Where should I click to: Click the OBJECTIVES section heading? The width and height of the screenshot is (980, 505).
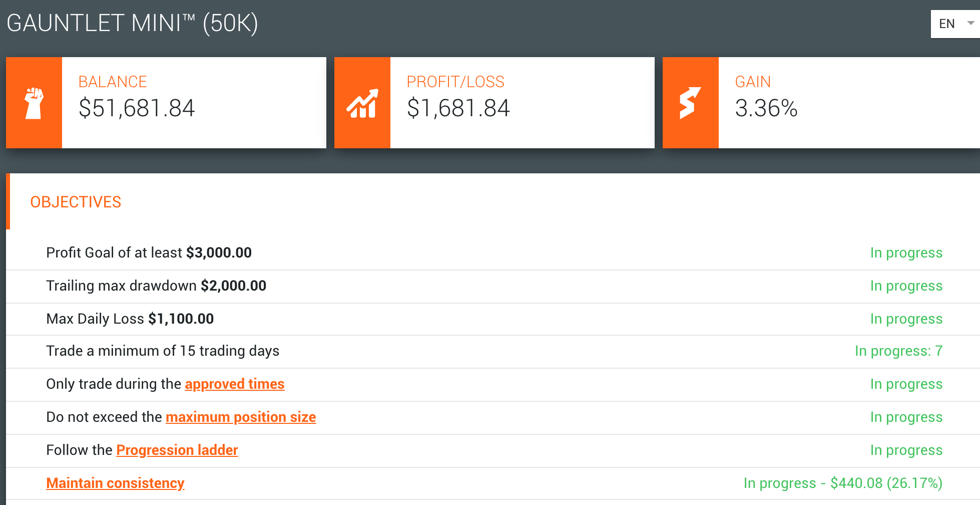(x=76, y=202)
